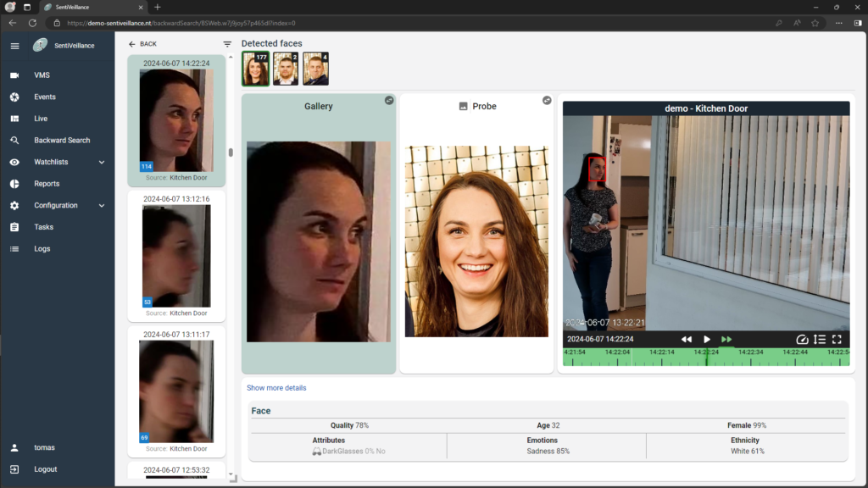The image size is (868, 488).
Task: Go back in the browser
Action: [12, 23]
